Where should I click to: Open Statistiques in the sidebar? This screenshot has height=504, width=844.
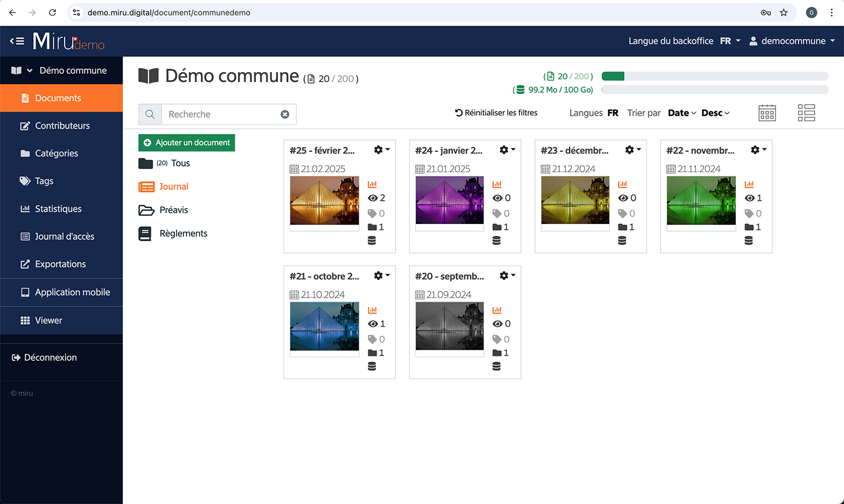click(58, 209)
